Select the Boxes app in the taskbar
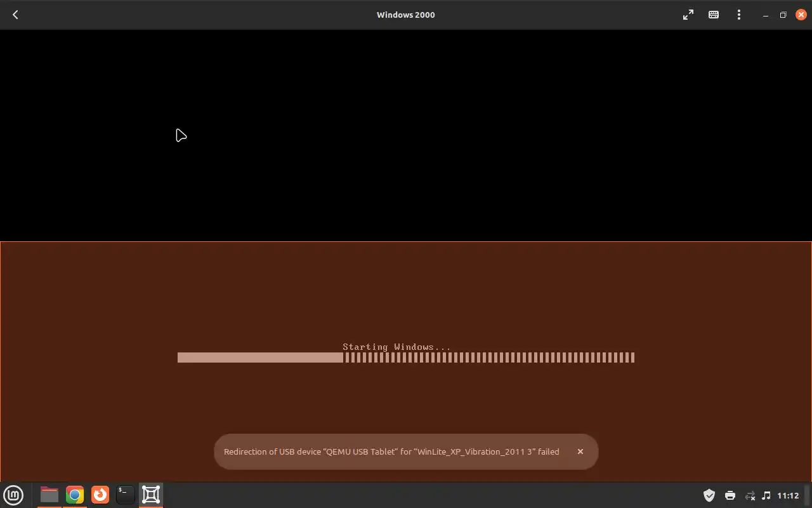The image size is (812, 508). [x=151, y=495]
